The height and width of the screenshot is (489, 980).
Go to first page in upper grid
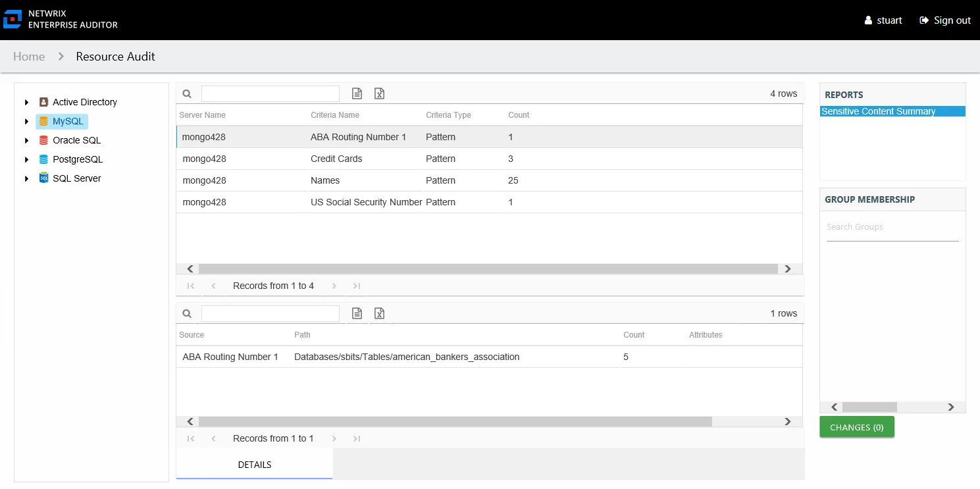[191, 286]
